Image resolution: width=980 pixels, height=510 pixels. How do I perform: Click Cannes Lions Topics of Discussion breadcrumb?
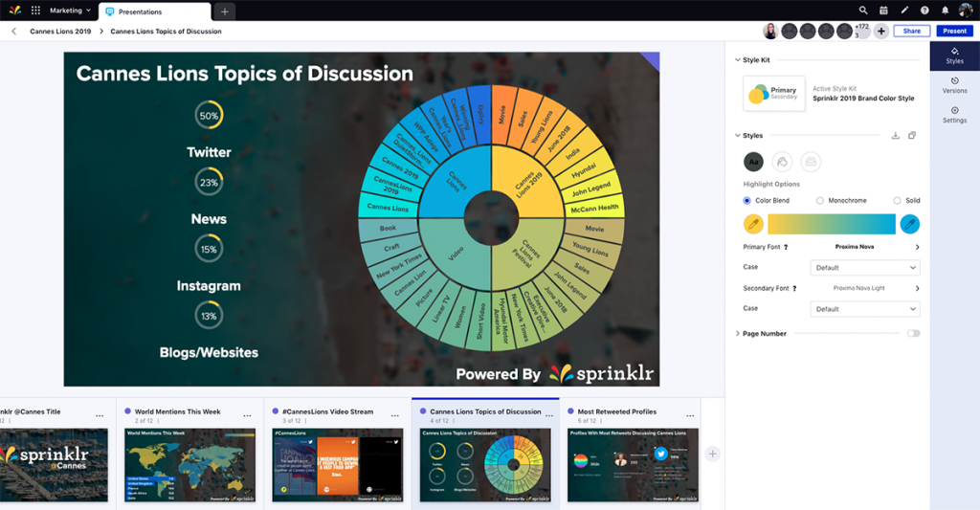[x=167, y=32]
